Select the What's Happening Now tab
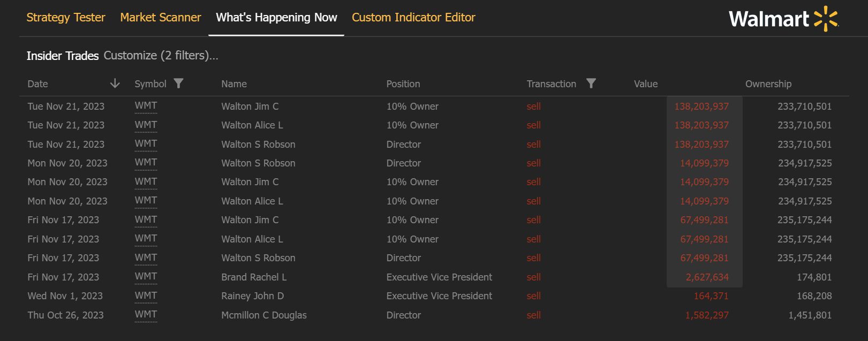 pyautogui.click(x=276, y=18)
